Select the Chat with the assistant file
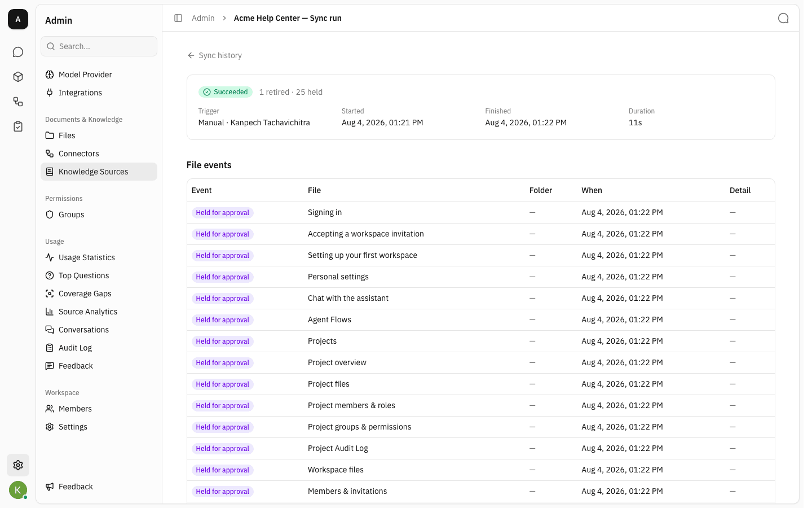The height and width of the screenshot is (508, 812). [348, 298]
